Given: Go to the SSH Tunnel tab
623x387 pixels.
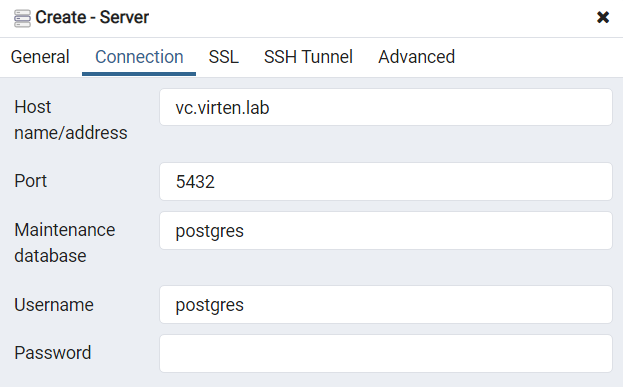Looking at the screenshot, I should point(308,57).
